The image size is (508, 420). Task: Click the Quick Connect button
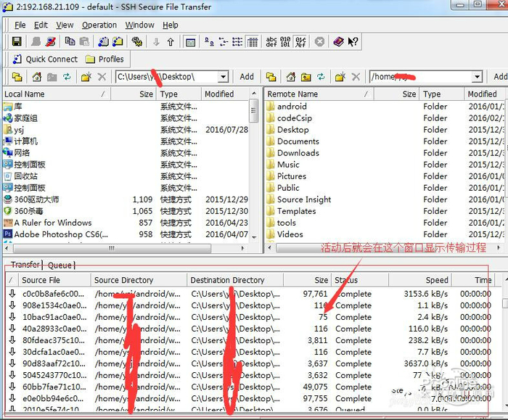tap(45, 59)
